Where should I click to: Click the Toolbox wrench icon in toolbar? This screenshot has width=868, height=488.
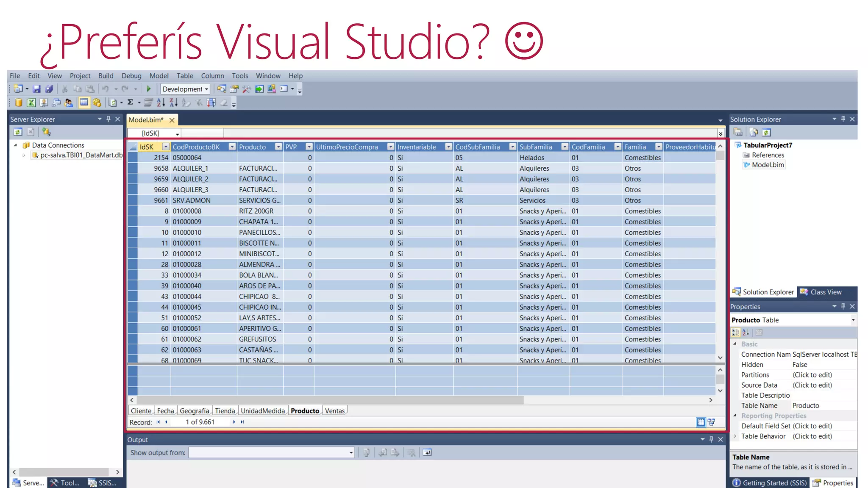(247, 89)
